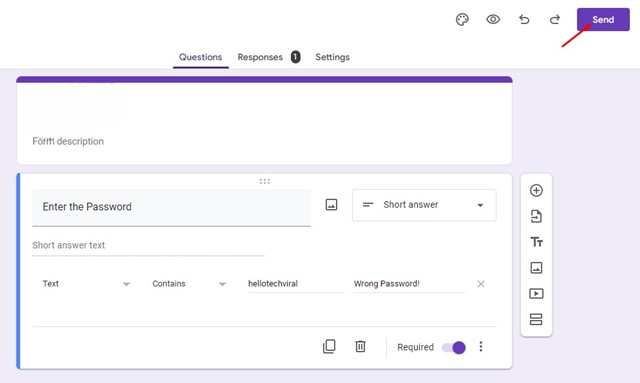The width and height of the screenshot is (640, 383).
Task: Click the Short answer text placeholder
Action: (x=69, y=245)
